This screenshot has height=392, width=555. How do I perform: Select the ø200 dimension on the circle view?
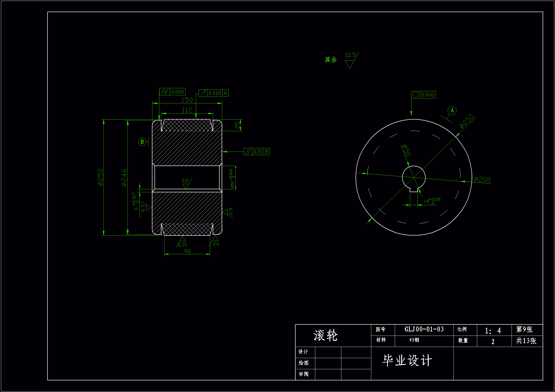[x=482, y=180]
